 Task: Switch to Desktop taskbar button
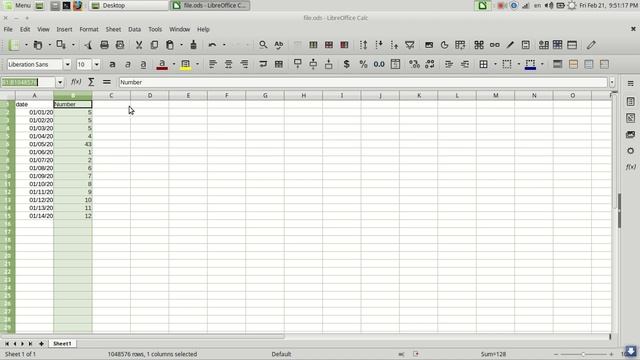pos(128,5)
